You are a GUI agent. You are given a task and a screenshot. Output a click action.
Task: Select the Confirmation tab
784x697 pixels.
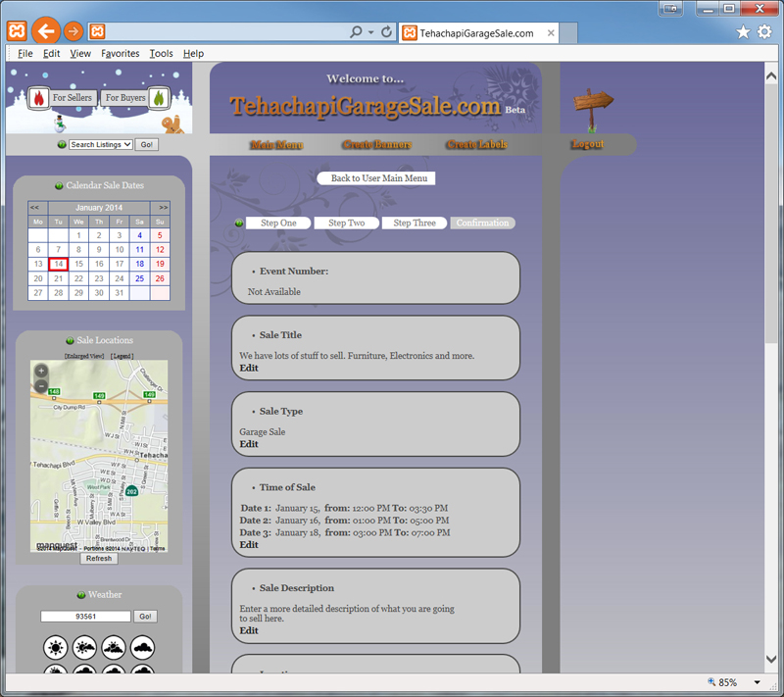click(x=482, y=223)
